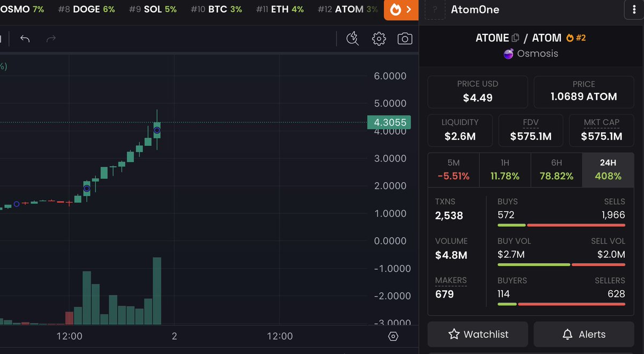644x354 pixels.
Task: Switch to the 5M timeframe tab
Action: point(453,170)
